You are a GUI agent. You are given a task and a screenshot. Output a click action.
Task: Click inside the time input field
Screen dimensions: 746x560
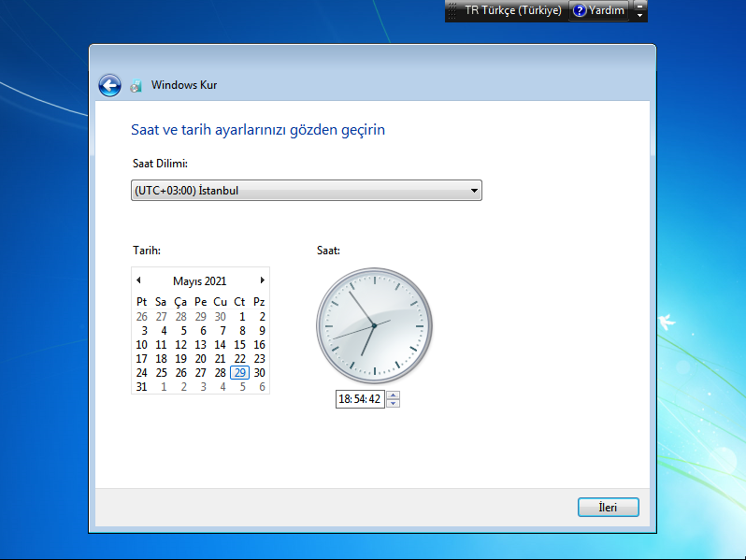click(x=360, y=399)
